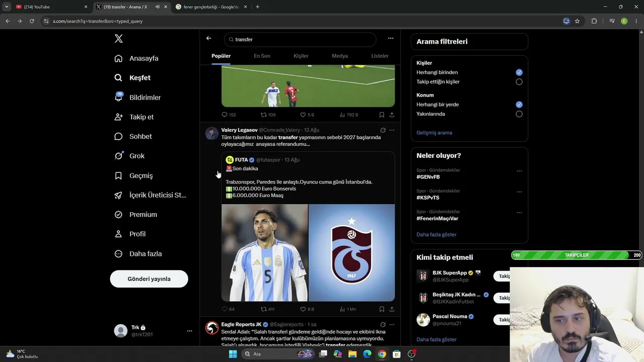This screenshot has height=362, width=644.
Task: Click the install app icon in the address bar
Action: pyautogui.click(x=567, y=21)
